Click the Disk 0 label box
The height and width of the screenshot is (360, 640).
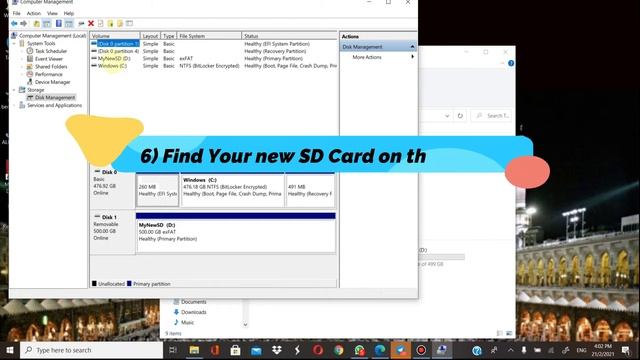(x=112, y=188)
